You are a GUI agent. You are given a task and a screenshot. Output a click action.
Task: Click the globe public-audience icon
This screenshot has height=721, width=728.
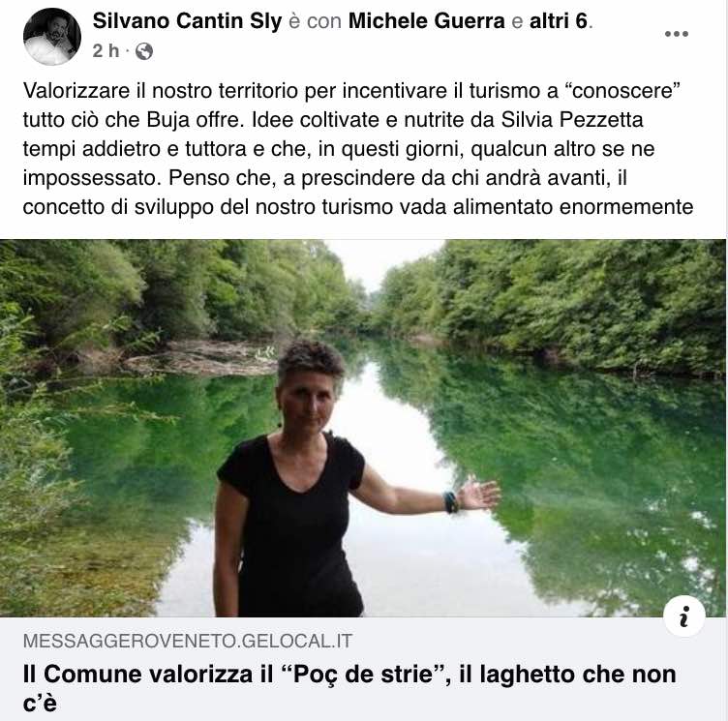click(144, 51)
